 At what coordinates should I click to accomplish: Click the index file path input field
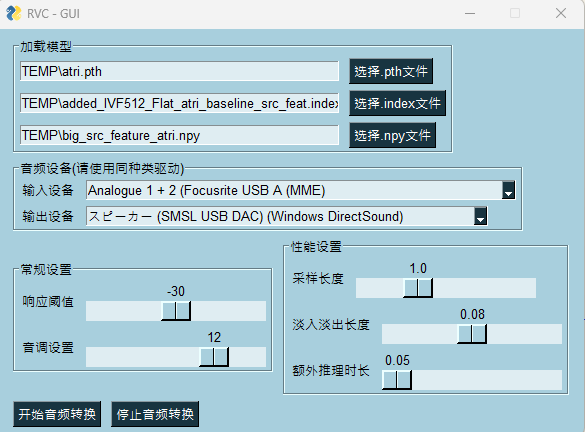click(x=179, y=103)
